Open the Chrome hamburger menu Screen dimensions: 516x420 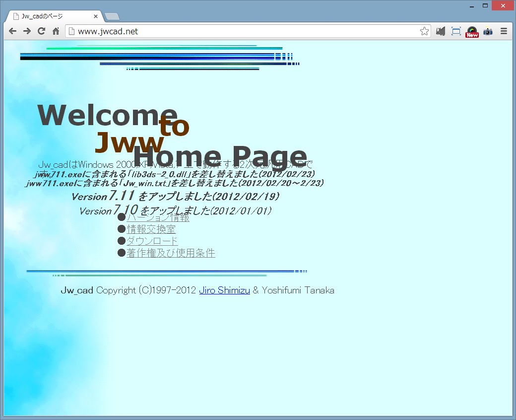(x=504, y=31)
